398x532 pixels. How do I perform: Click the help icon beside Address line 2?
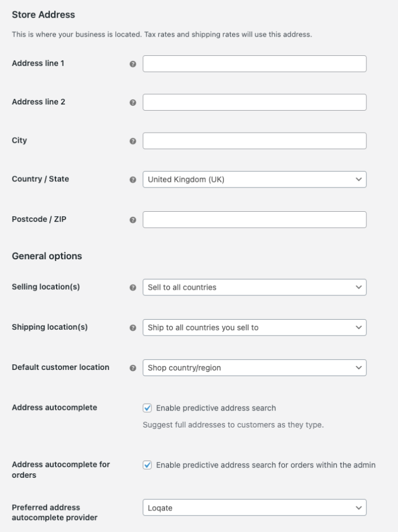pyautogui.click(x=133, y=103)
